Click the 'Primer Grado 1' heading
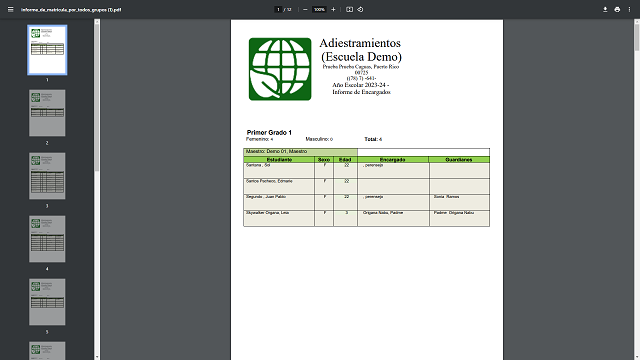Viewport: 640px width, 360px height. 269,133
